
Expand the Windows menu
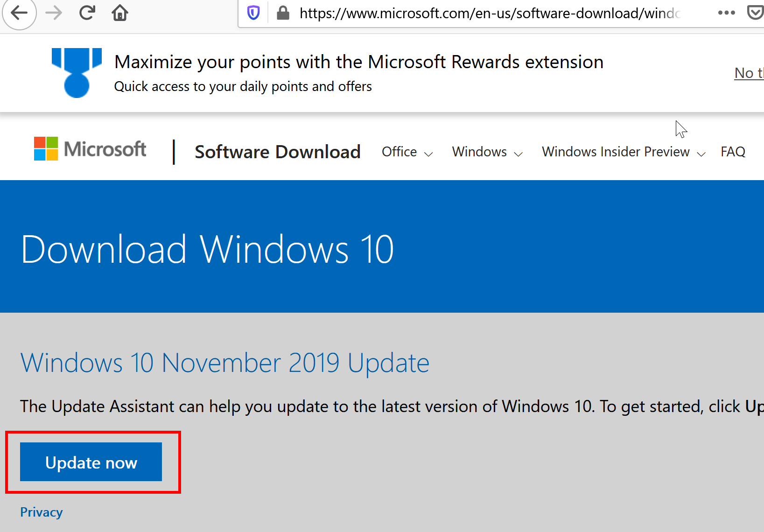pyautogui.click(x=487, y=152)
